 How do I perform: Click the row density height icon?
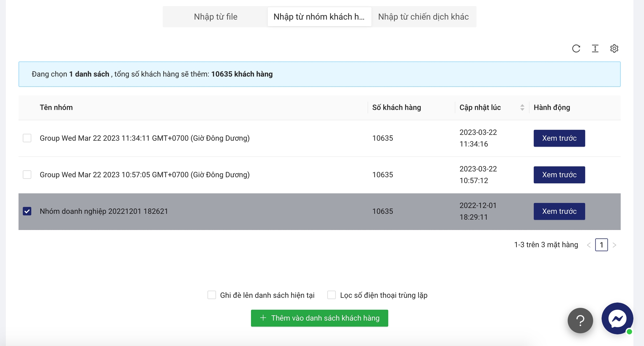pos(595,49)
